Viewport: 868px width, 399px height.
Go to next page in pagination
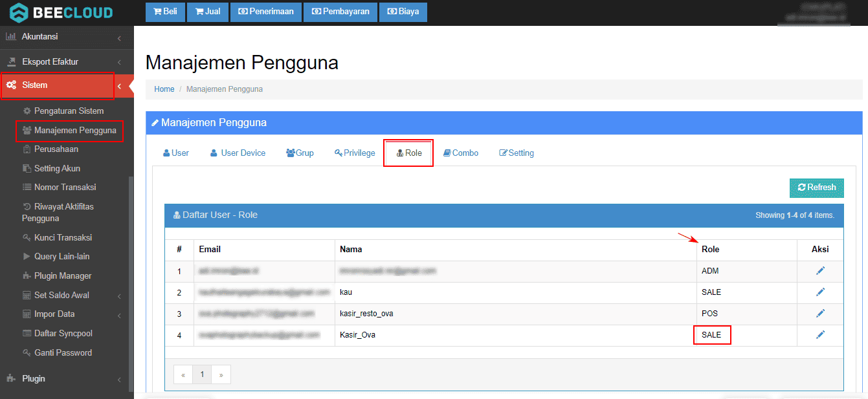pyautogui.click(x=221, y=375)
